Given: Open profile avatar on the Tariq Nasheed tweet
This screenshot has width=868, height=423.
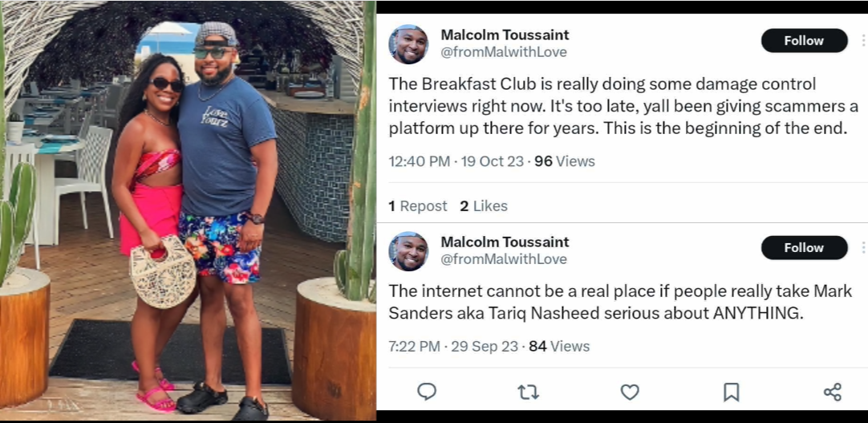Looking at the screenshot, I should point(408,251).
